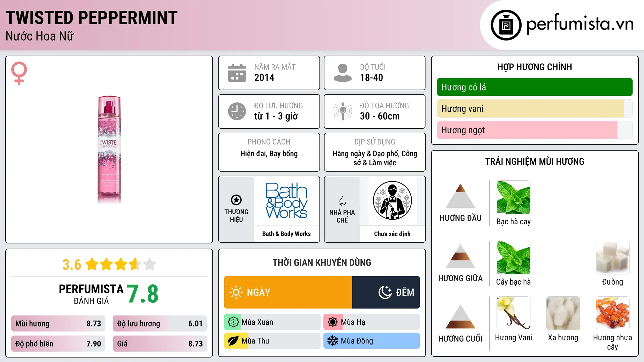Screen dimensions: 644x362
Task: Open the Hương Vani vanilla flower image
Action: click(514, 313)
